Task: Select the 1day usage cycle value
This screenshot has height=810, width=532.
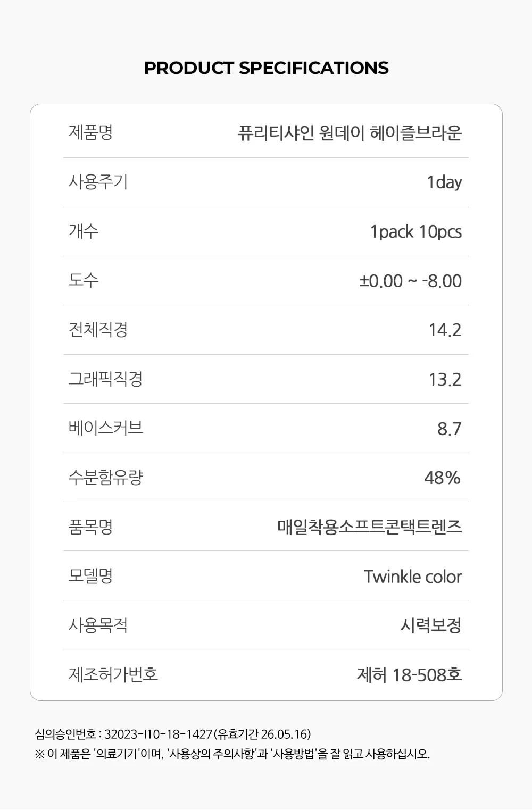Action: (444, 182)
